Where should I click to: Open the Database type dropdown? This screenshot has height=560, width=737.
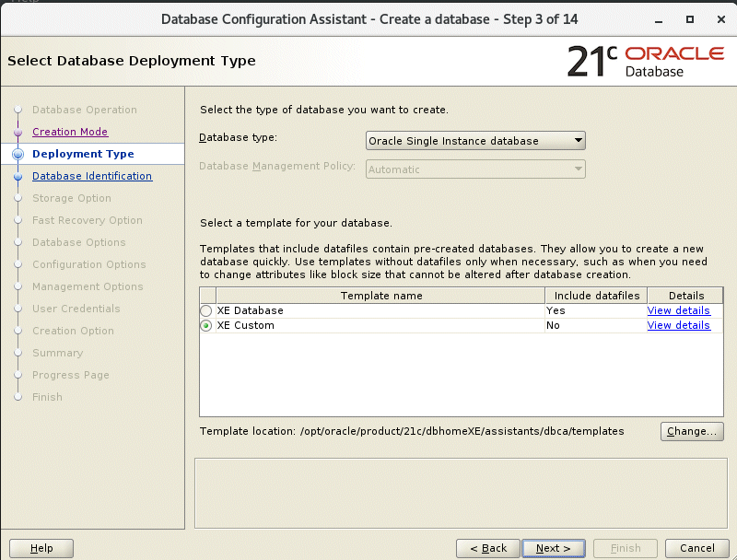(x=475, y=141)
